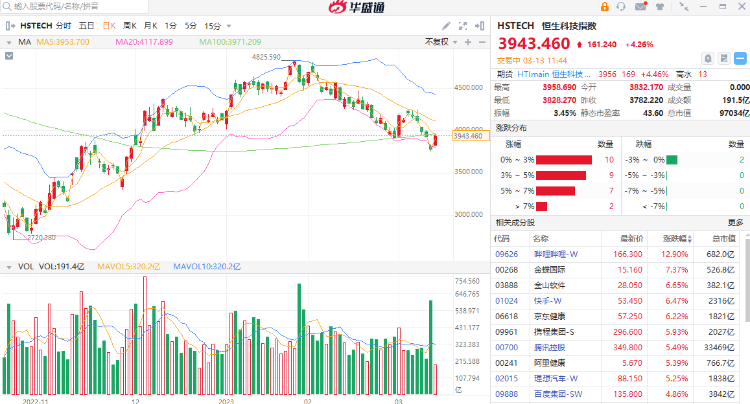Open the note editing icon
The height and width of the screenshot is (404, 750).
click(724, 58)
